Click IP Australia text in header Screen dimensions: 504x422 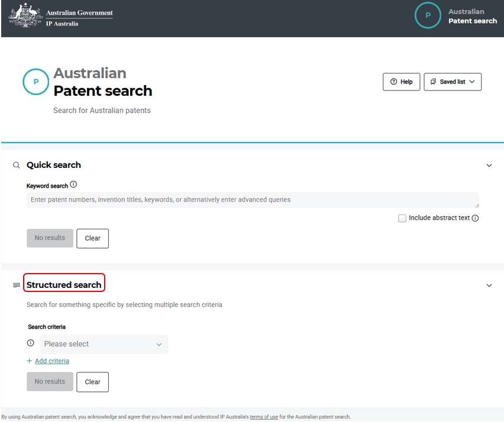tap(62, 24)
